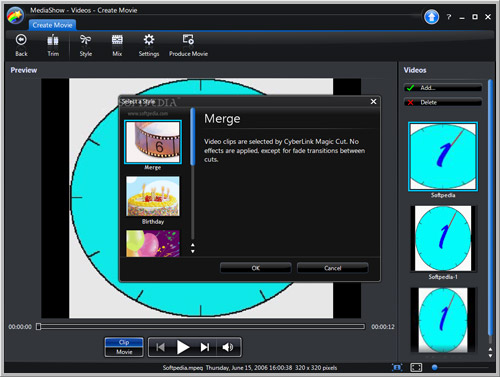500x377 pixels.
Task: Mute audio with the speaker icon
Action: pos(228,347)
